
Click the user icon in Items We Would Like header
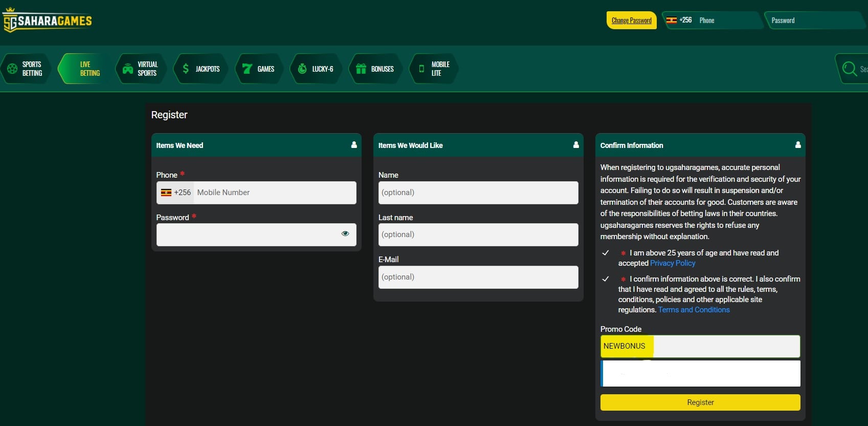[x=576, y=145]
